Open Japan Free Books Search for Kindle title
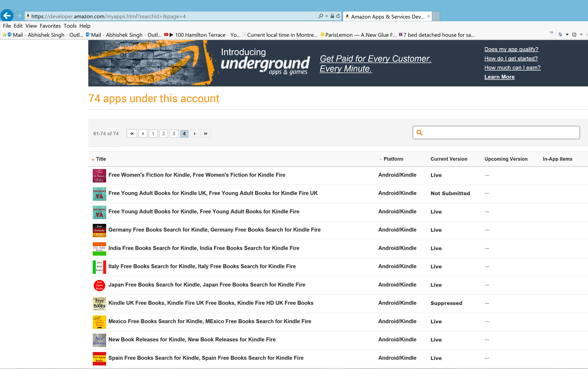 (x=207, y=285)
